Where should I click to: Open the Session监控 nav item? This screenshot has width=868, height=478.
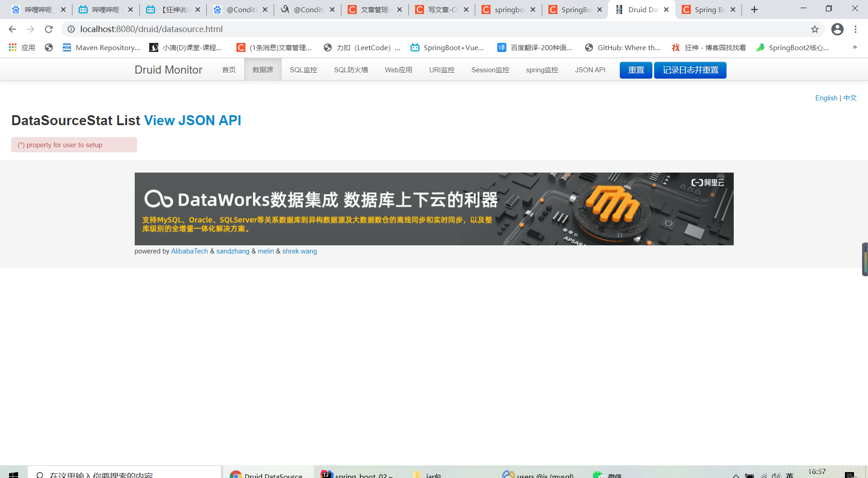coord(490,70)
